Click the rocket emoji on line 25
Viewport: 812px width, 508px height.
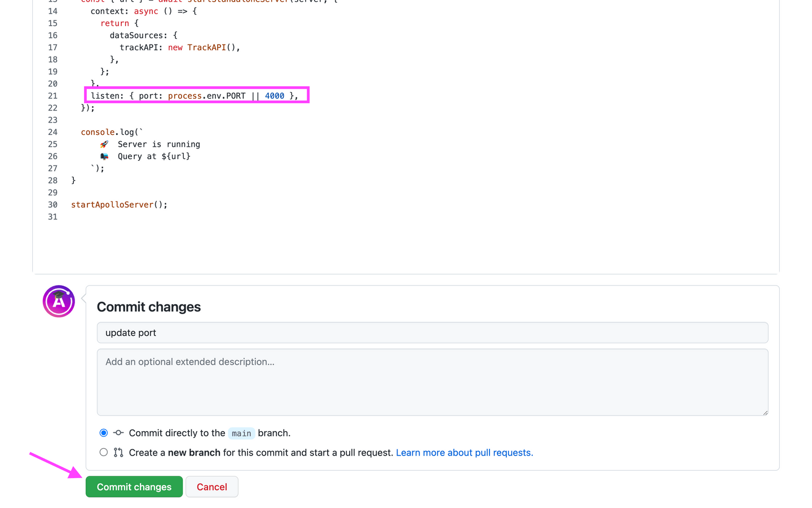104,144
